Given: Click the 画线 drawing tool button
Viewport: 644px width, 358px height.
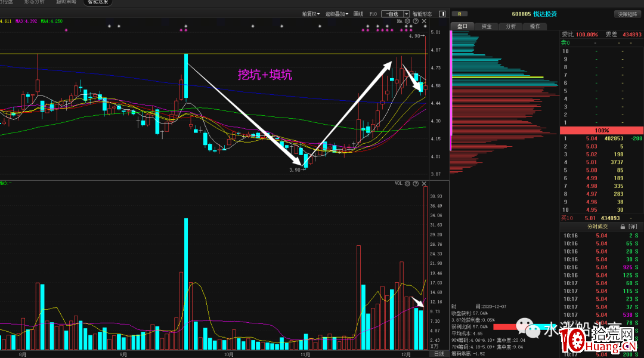Looking at the screenshot, I should coord(358,14).
